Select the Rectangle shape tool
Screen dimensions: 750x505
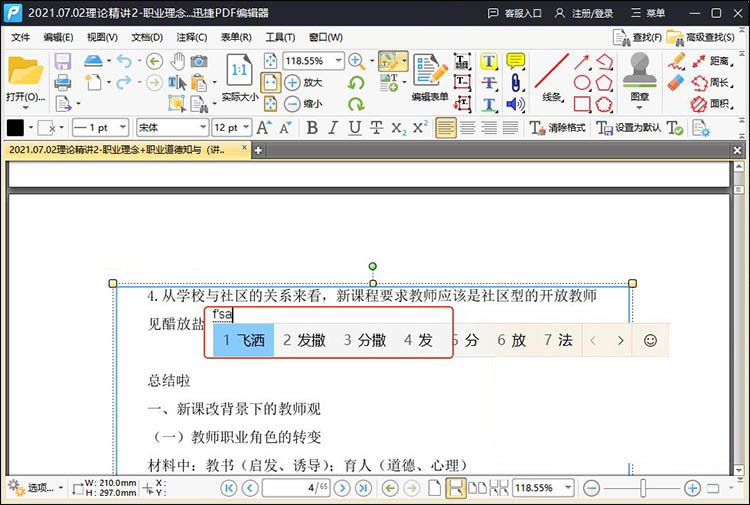[x=582, y=104]
